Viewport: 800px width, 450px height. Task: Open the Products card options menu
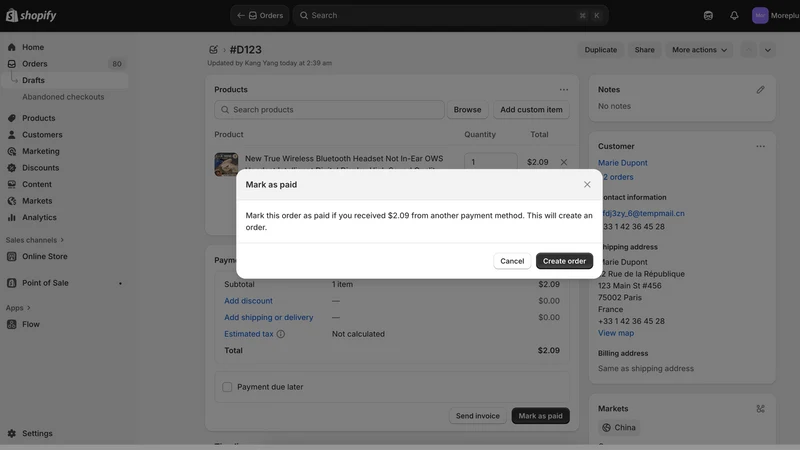point(564,89)
